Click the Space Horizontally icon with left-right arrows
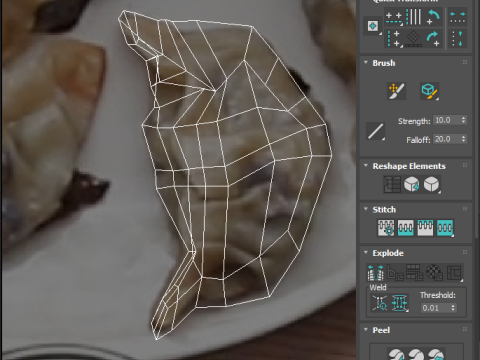Screen dimensions: 480x360 point(457,17)
